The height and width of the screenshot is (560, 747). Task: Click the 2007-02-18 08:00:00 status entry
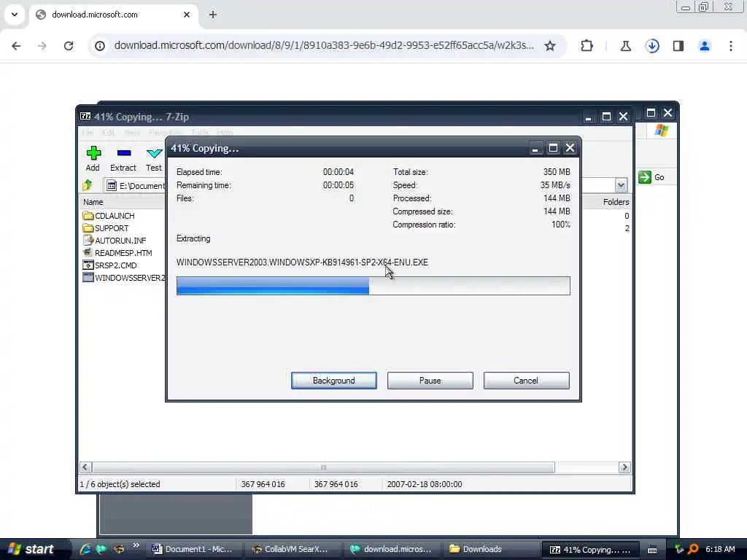pos(425,484)
